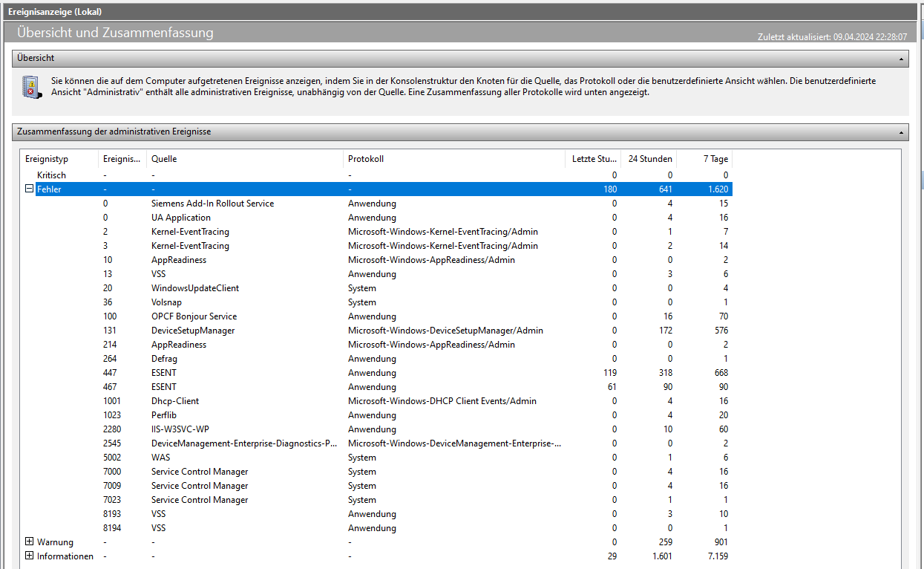Select WAS event row
Viewport: 924px width, 569px height.
pos(377,458)
